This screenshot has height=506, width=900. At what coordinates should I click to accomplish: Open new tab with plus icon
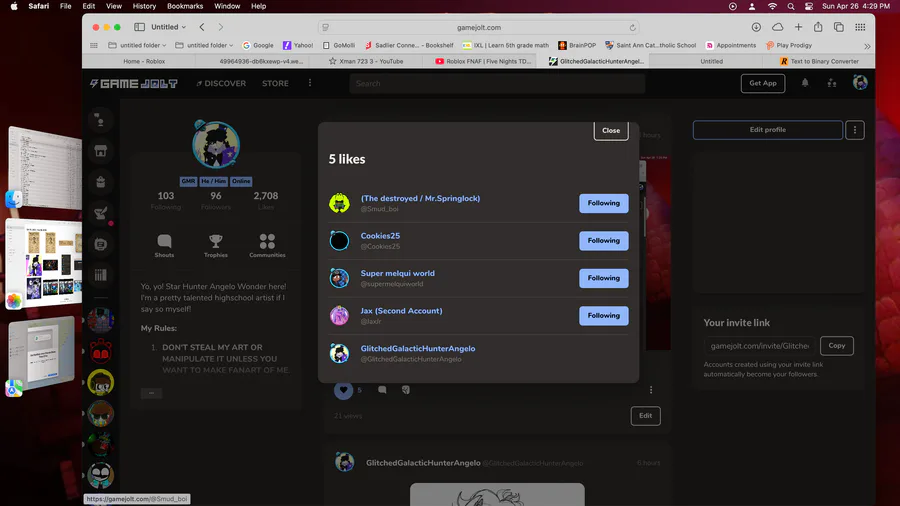click(798, 27)
